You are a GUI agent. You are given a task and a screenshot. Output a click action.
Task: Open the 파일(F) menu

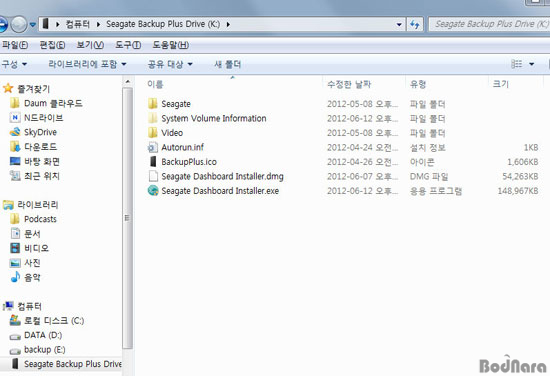click(15, 45)
